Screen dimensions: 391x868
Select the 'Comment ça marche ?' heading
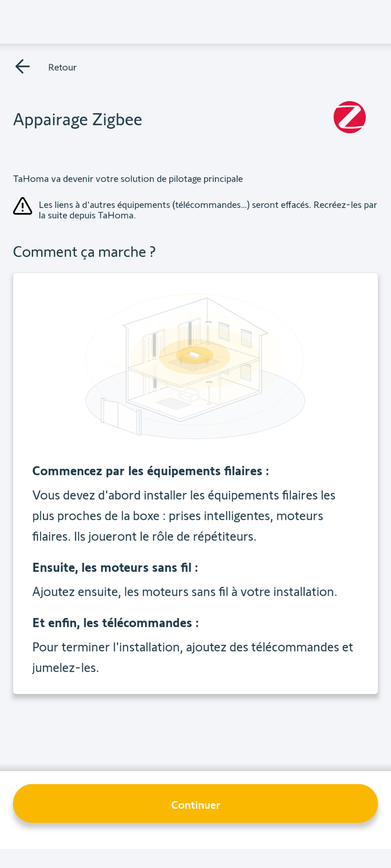tap(84, 252)
